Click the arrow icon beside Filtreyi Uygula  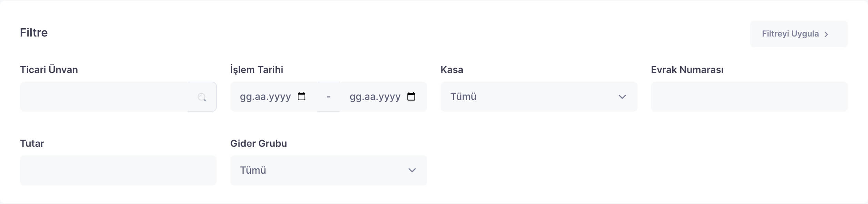(826, 34)
